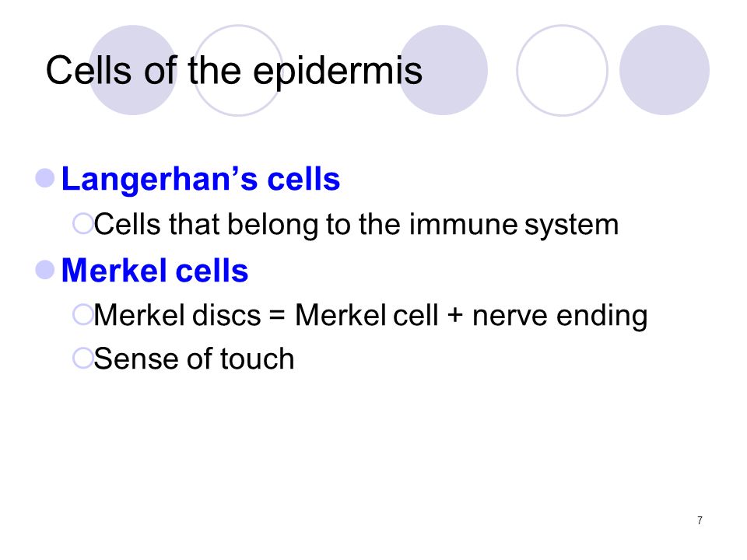Click the words 'nerve ending' in the bullet
The width and height of the screenshot is (747, 560).
point(559,317)
